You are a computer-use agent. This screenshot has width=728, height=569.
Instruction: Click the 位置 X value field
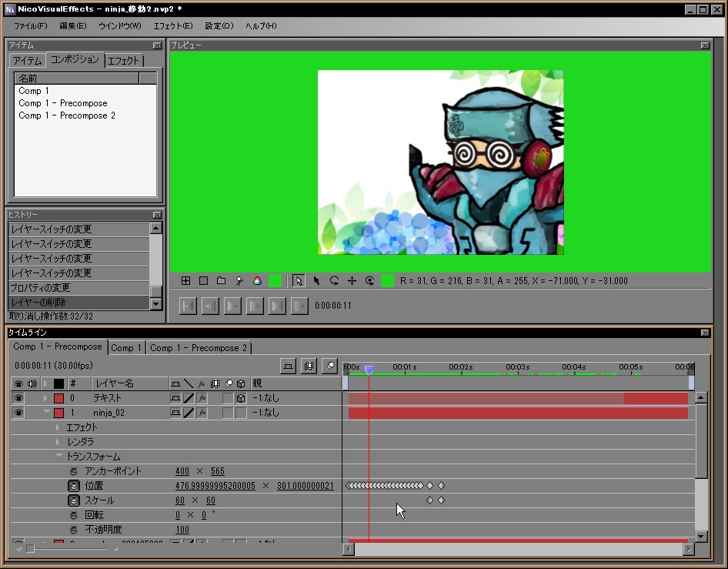coord(215,486)
